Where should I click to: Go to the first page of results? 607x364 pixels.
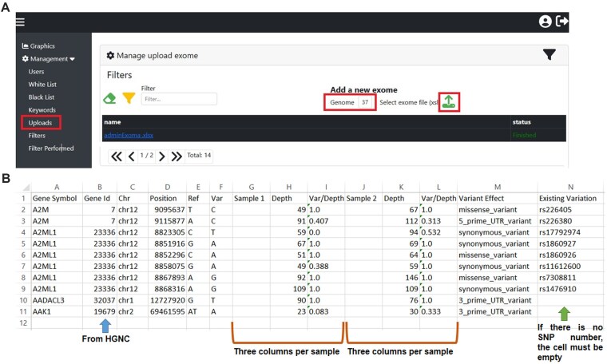coord(117,156)
